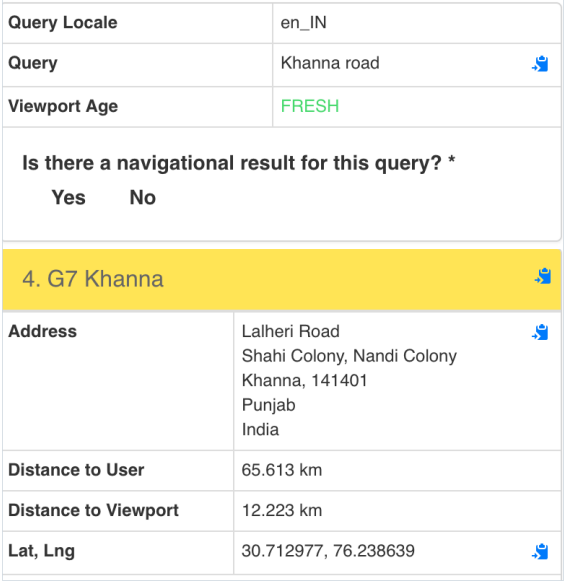
Task: Copy the Khanna road query text
Action: 540,64
